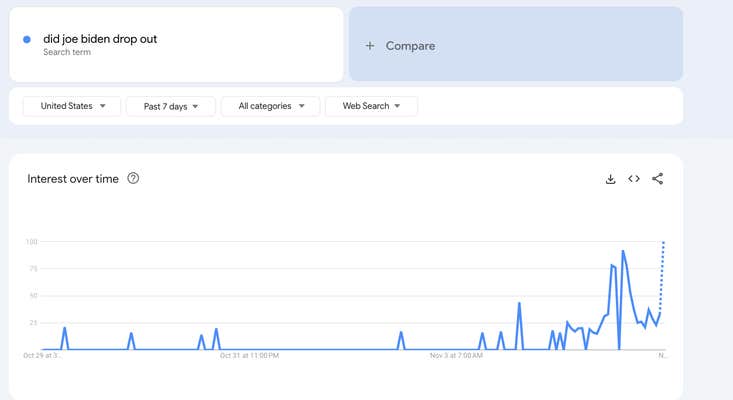
Task: Click the plus icon beside Compare
Action: [x=370, y=46]
